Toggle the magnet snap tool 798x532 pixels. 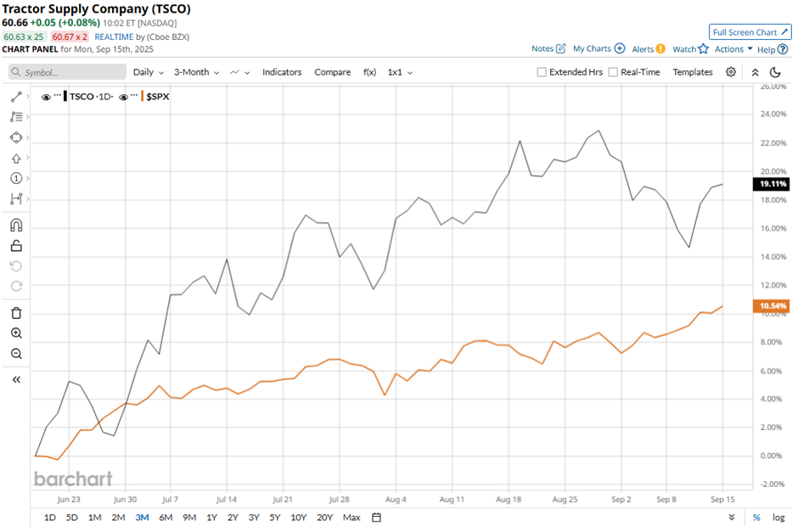16,226
